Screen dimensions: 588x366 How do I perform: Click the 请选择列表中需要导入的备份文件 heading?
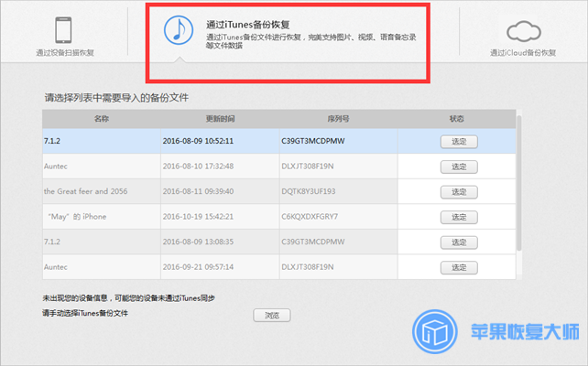(116, 98)
